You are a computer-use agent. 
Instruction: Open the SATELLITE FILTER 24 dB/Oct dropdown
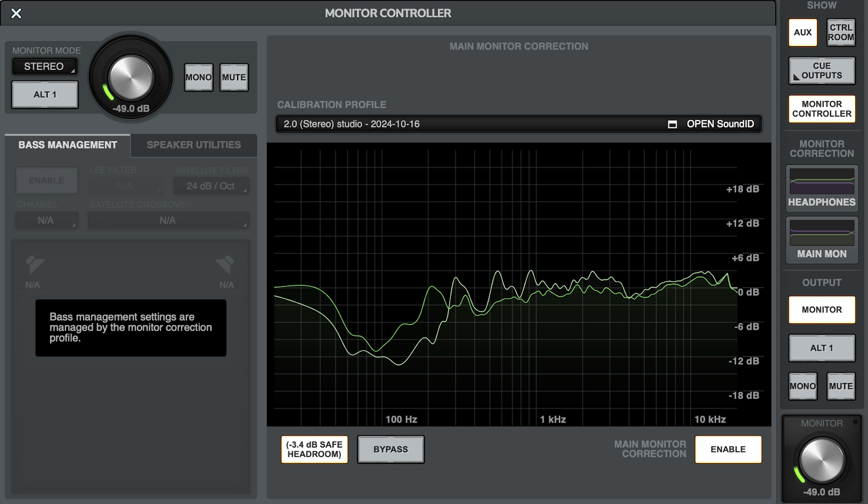(x=211, y=186)
